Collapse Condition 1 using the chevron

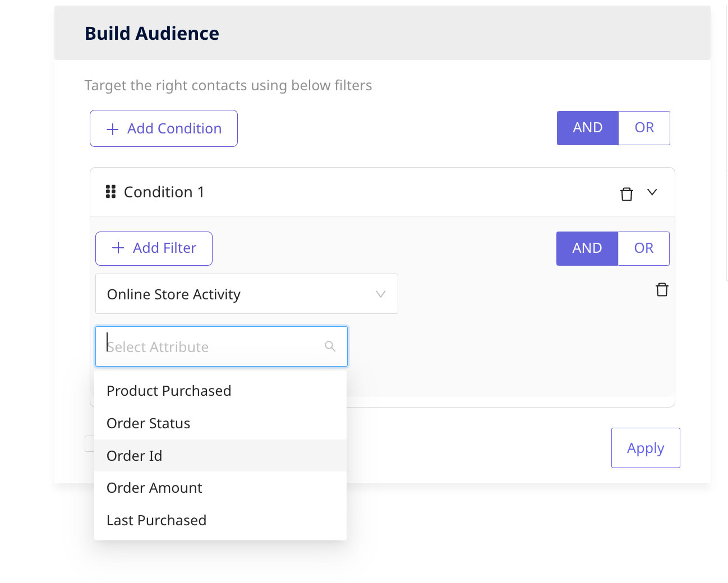pyautogui.click(x=652, y=192)
